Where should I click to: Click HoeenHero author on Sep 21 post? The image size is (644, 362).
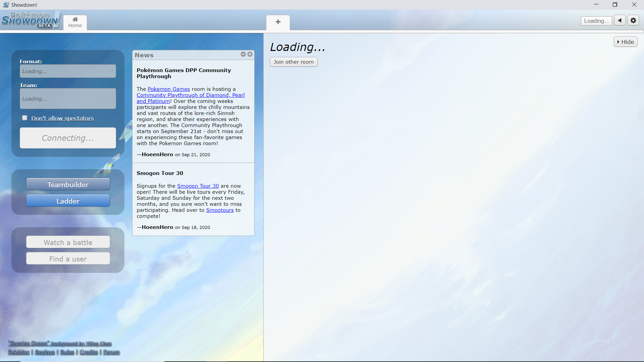click(x=157, y=155)
